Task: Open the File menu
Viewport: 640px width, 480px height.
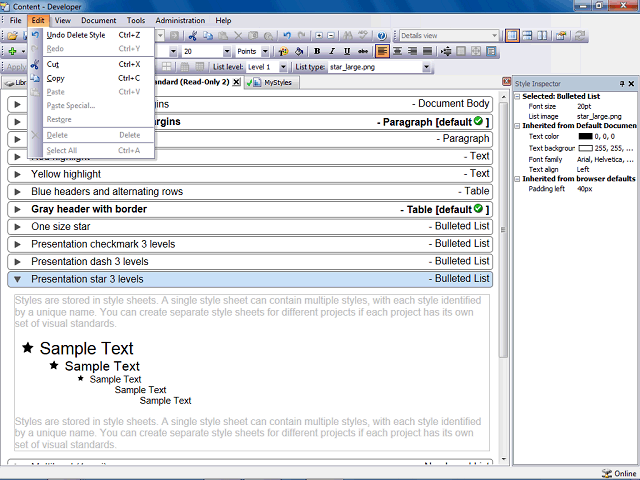Action: 16,20
